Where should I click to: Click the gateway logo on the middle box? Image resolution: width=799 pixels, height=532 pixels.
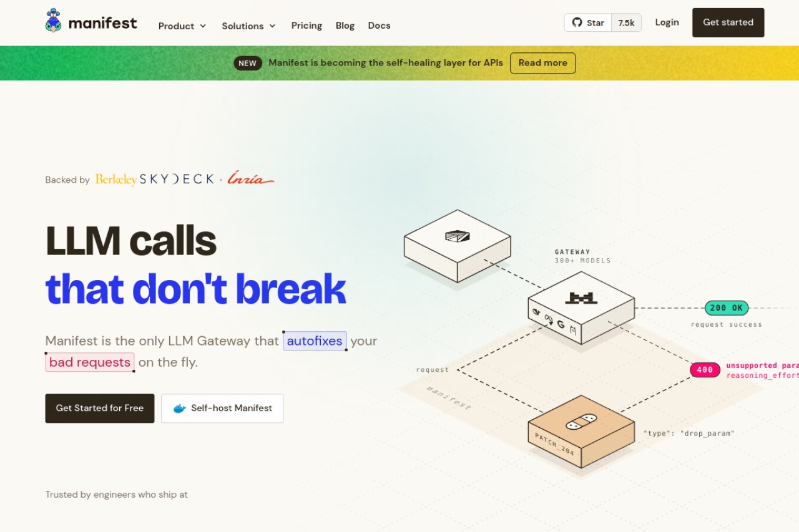(x=581, y=298)
